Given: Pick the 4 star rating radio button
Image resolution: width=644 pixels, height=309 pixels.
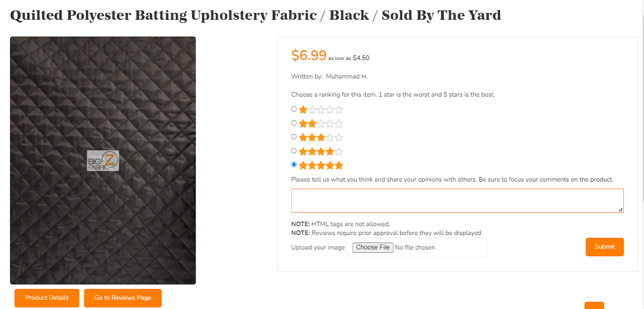Looking at the screenshot, I should click(294, 151).
